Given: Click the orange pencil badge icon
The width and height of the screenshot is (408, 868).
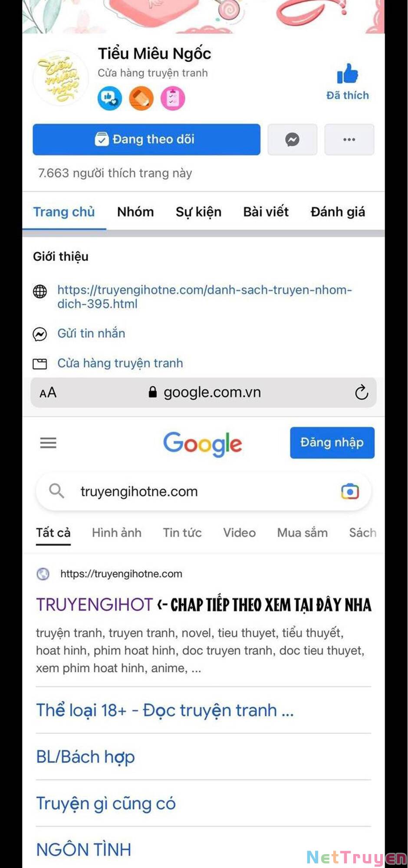Looking at the screenshot, I should tap(141, 99).
